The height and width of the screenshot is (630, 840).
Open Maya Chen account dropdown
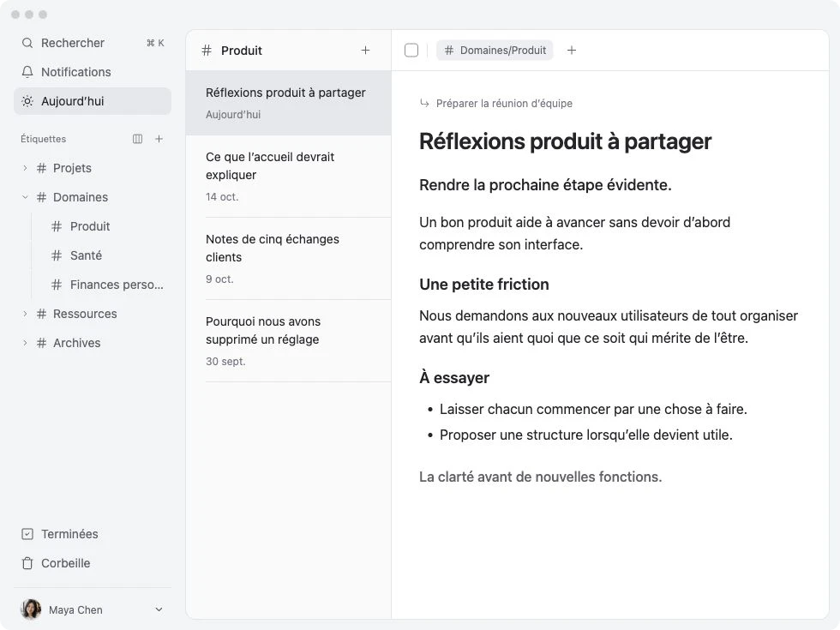(x=159, y=609)
